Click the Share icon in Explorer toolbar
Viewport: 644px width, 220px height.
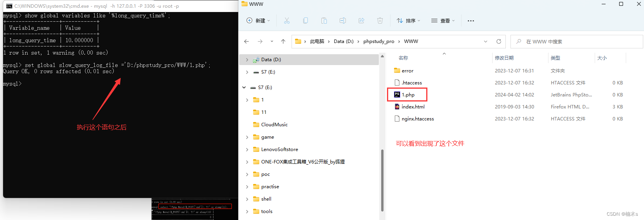tap(361, 21)
